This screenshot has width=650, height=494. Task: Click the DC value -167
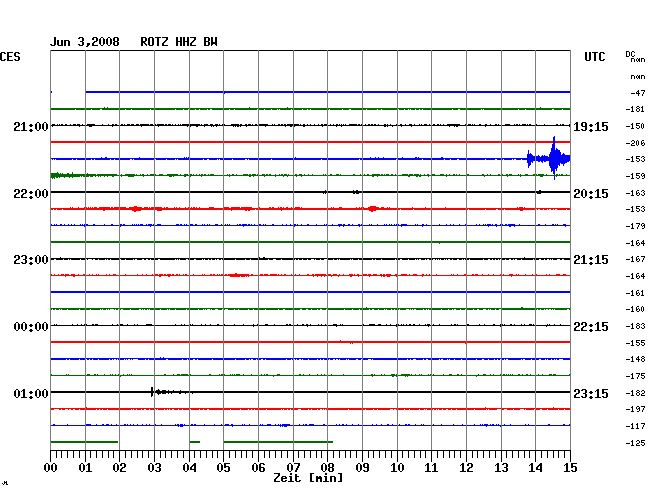tap(635, 259)
